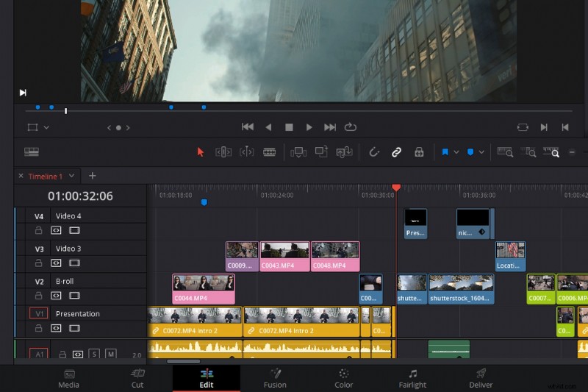Go to next keyframe arrow

click(128, 127)
